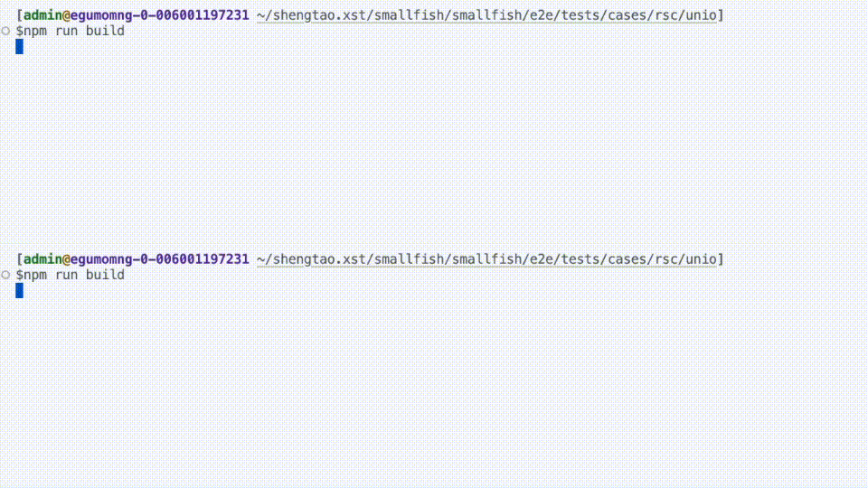
Task: Open the underlined working directory path in lower prompt
Action: (486, 259)
